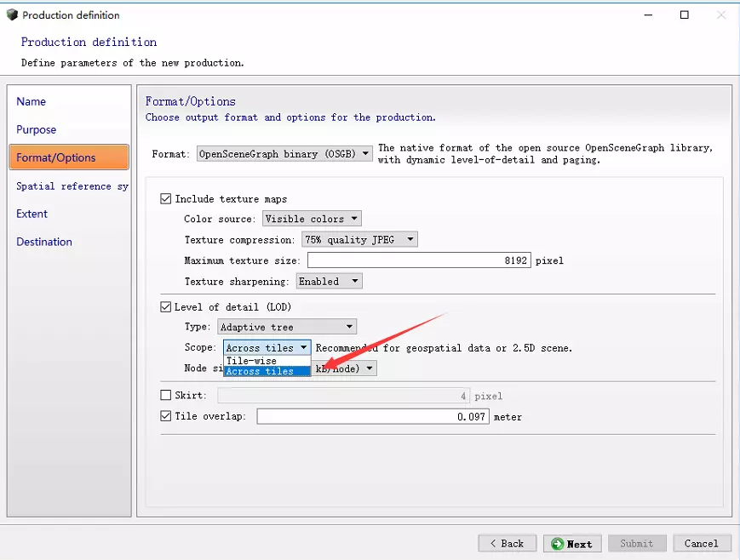
Task: Disable the Level of detail (LOD) checkbox
Action: tap(166, 306)
